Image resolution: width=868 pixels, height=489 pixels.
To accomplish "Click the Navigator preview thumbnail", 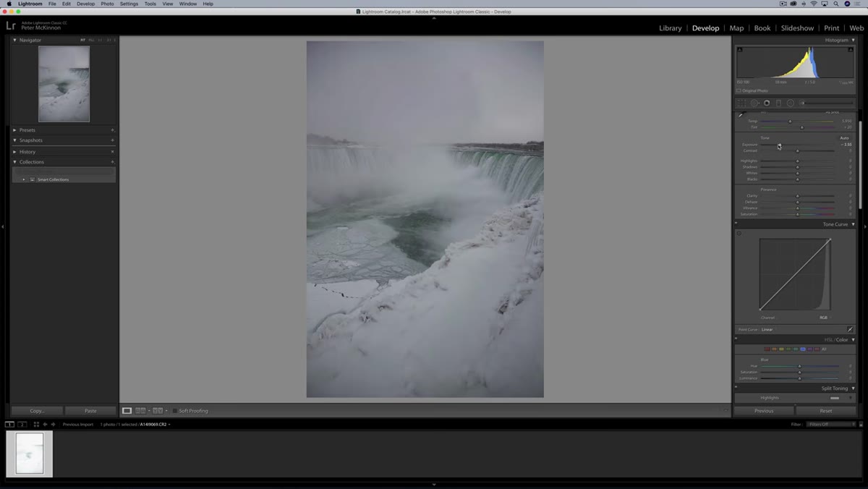I will [x=64, y=84].
